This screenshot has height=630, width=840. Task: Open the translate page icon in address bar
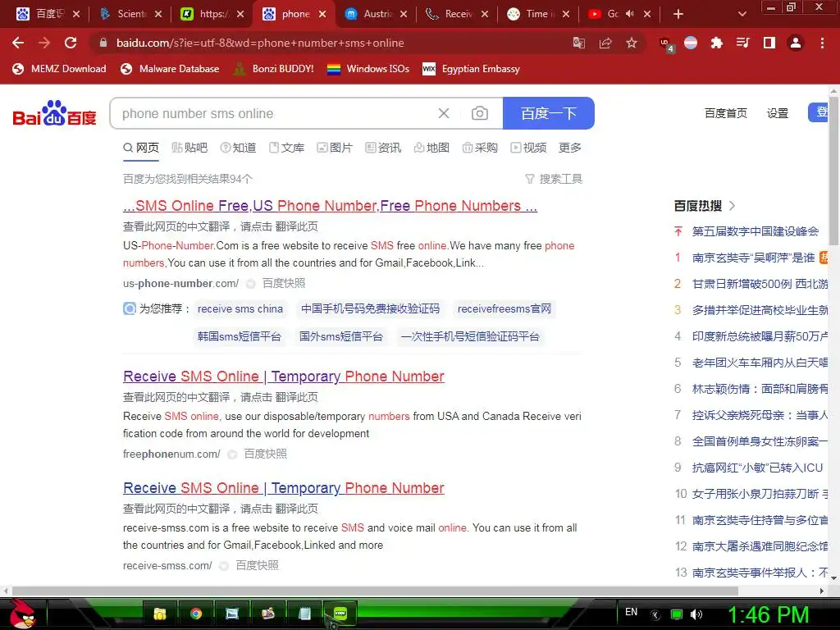[x=578, y=43]
